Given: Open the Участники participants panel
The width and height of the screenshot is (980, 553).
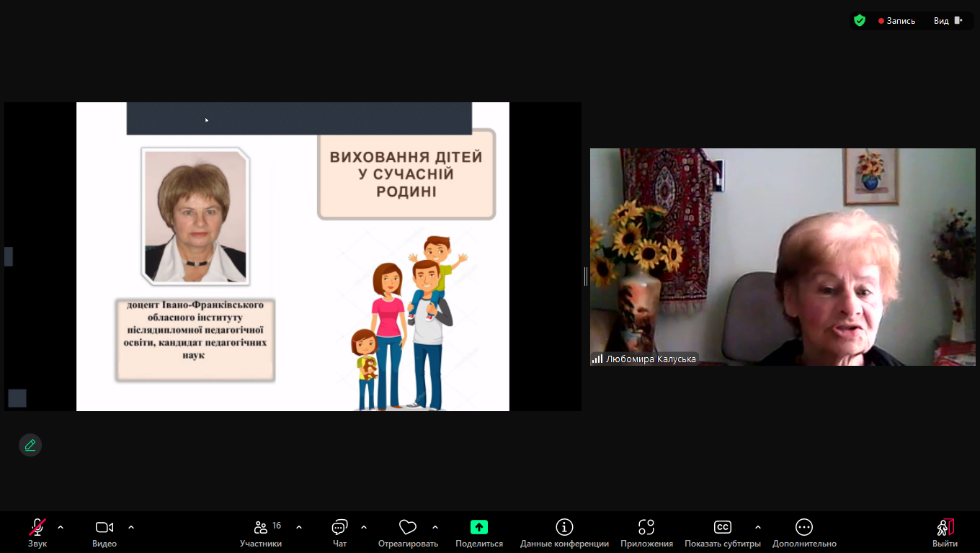Looking at the screenshot, I should (261, 527).
